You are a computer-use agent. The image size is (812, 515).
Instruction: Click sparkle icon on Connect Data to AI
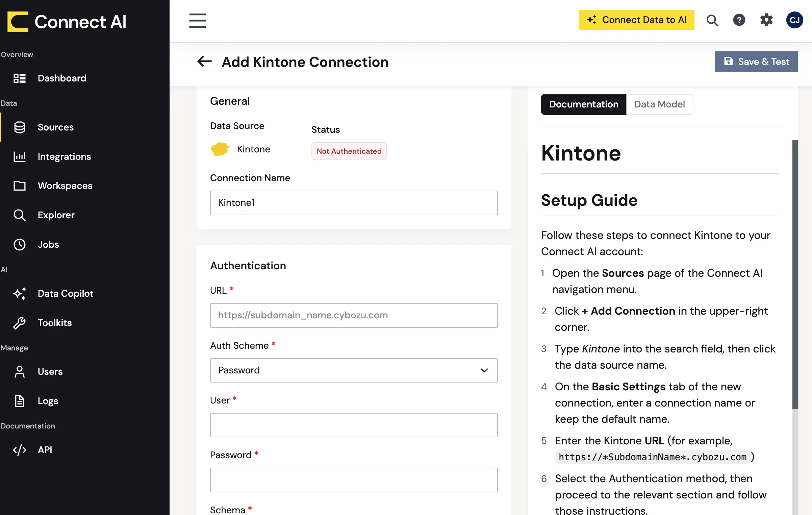click(x=591, y=20)
